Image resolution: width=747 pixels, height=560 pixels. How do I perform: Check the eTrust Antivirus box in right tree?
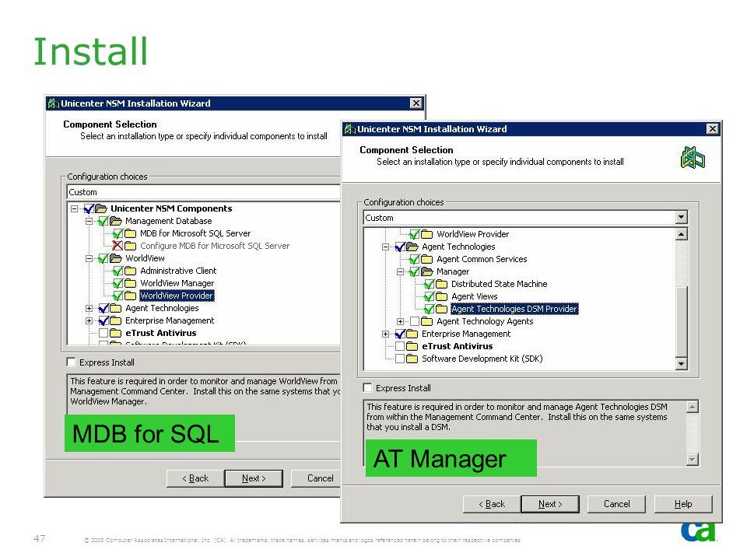pyautogui.click(x=400, y=346)
